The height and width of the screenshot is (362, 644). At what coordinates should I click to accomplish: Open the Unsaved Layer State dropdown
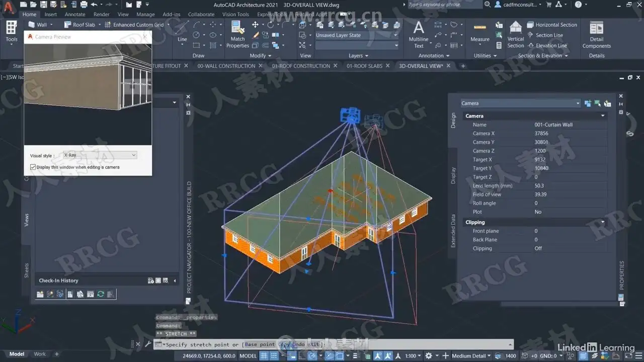357,35
